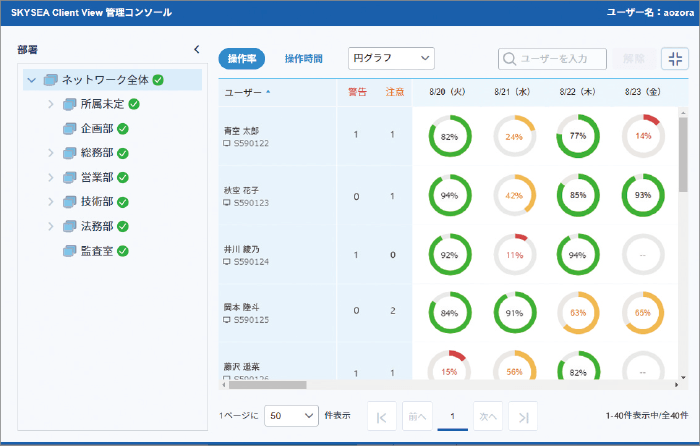Viewport: 700px width, 446px height.
Task: Go to the last page icon
Action: (x=521, y=417)
